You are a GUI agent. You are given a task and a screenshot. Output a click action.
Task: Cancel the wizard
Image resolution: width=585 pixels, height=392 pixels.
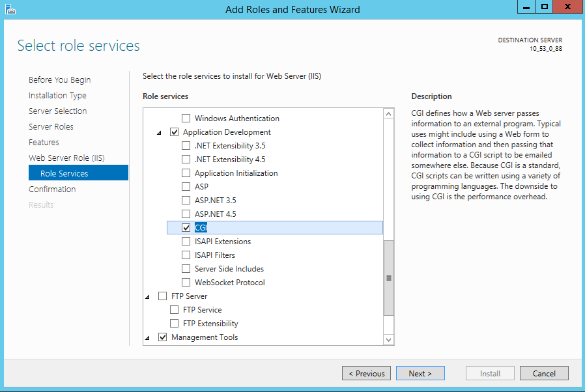(x=544, y=374)
